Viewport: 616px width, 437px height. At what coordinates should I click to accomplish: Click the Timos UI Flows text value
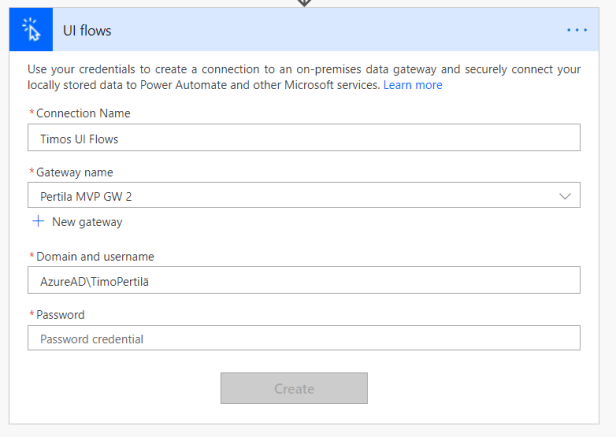pyautogui.click(x=79, y=139)
